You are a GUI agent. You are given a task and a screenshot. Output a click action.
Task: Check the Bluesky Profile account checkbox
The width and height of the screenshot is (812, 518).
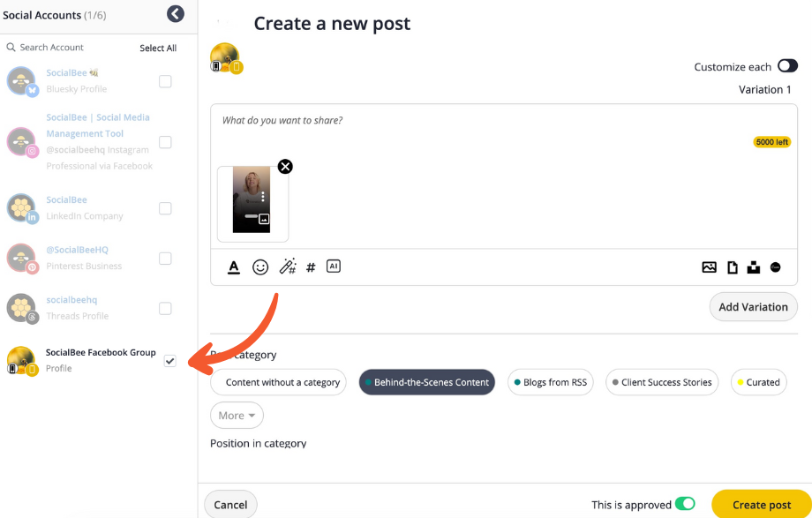pos(165,81)
